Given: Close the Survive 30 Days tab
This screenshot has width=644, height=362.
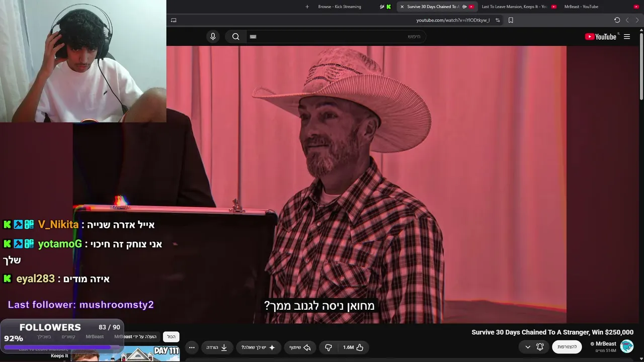Looking at the screenshot, I should pos(402,7).
